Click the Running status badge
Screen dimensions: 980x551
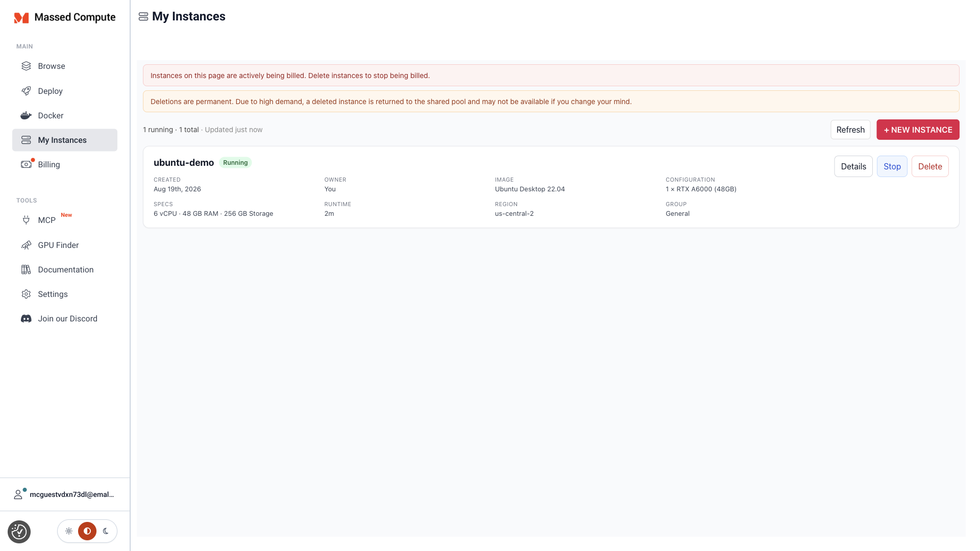(x=235, y=163)
